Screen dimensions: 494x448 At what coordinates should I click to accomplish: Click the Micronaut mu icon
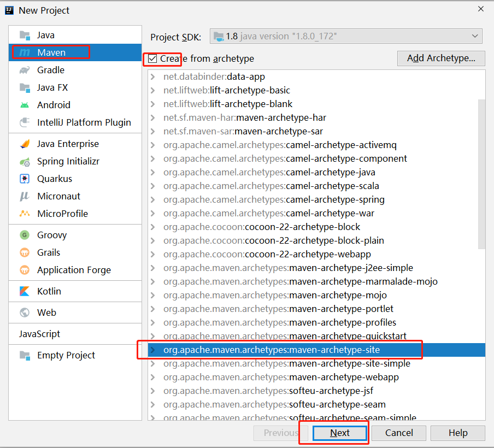point(25,196)
